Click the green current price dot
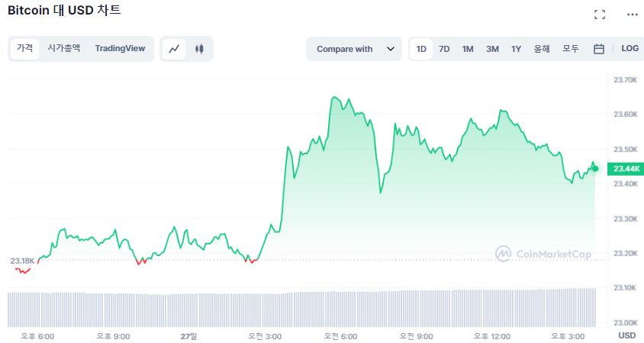The height and width of the screenshot is (343, 644). tap(595, 168)
